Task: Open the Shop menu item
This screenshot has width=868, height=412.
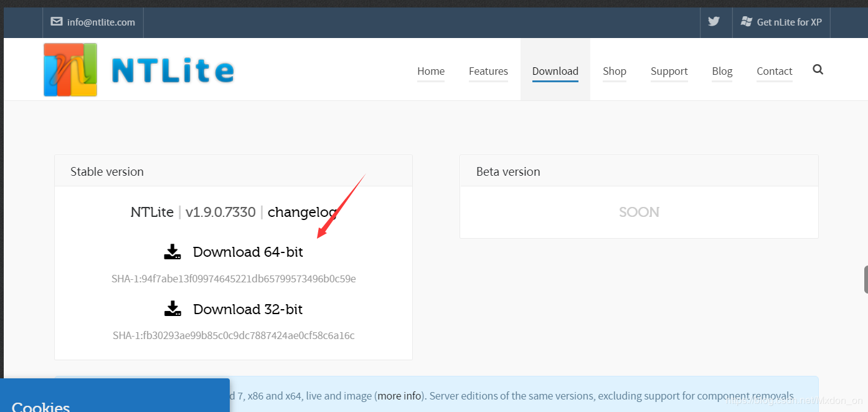Action: (614, 71)
